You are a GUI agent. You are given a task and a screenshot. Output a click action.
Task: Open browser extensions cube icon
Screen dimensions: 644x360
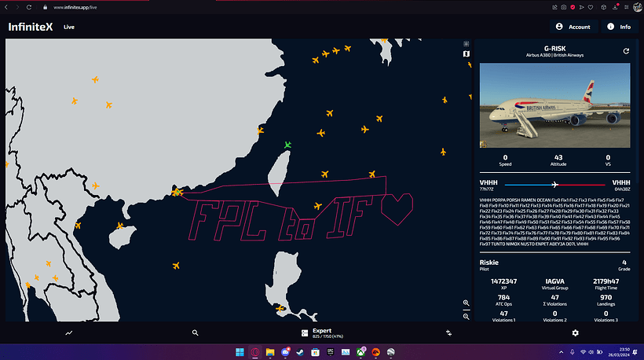pyautogui.click(x=603, y=7)
